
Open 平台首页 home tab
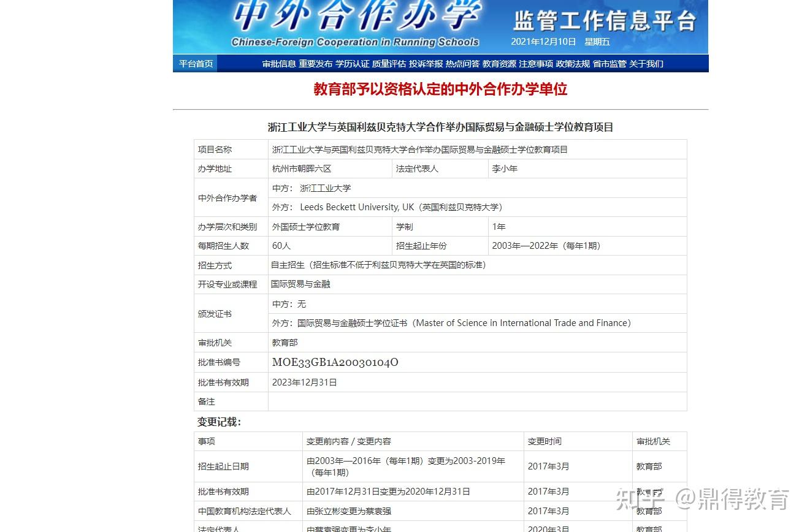coord(196,64)
